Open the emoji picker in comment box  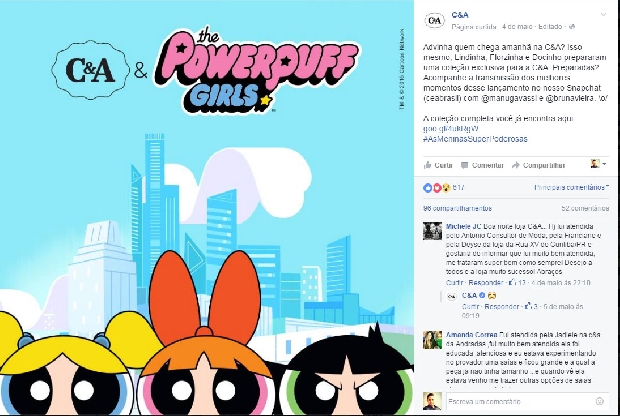coord(599,401)
